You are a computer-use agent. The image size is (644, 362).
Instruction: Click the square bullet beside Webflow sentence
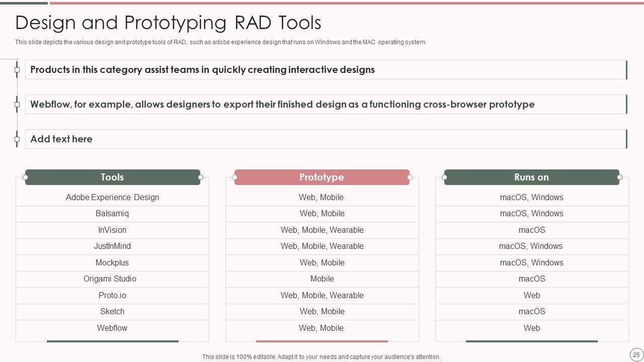tap(17, 105)
